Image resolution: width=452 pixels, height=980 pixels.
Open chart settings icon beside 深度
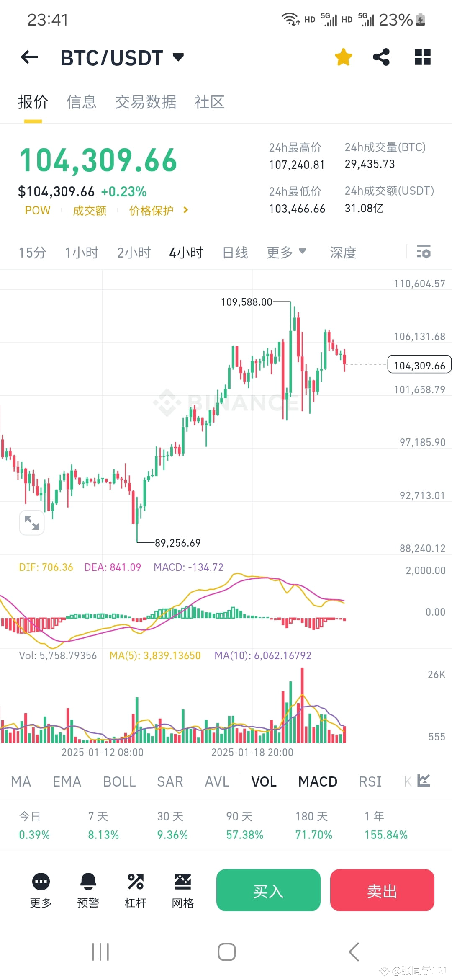(x=424, y=252)
